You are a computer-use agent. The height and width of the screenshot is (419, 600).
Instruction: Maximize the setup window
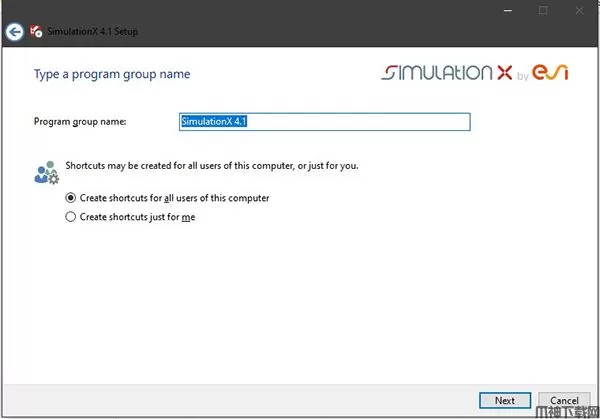(543, 11)
